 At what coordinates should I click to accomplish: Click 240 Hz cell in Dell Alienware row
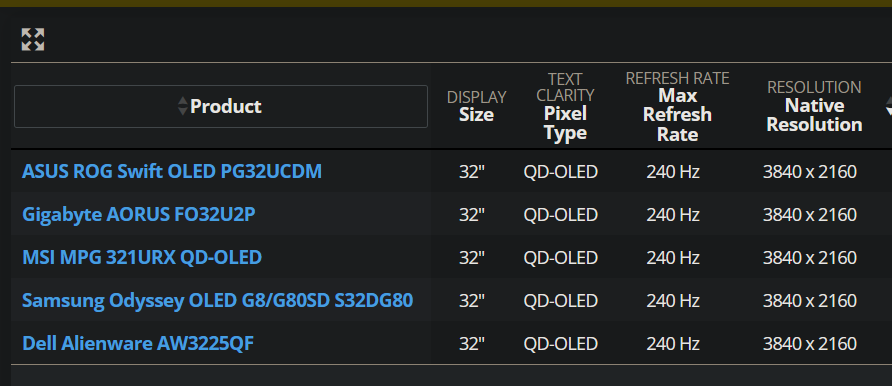coord(672,344)
